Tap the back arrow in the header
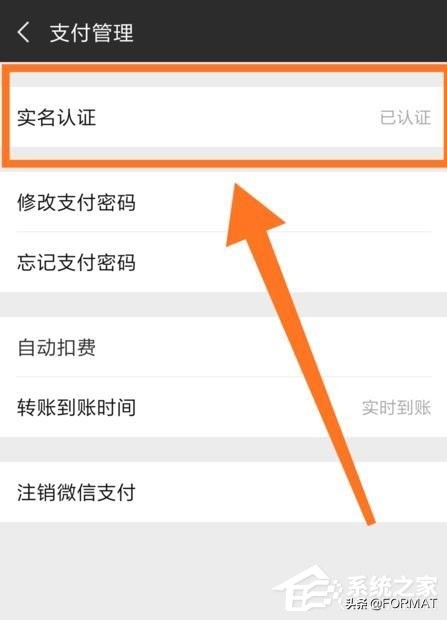This screenshot has width=447, height=620. tap(23, 32)
